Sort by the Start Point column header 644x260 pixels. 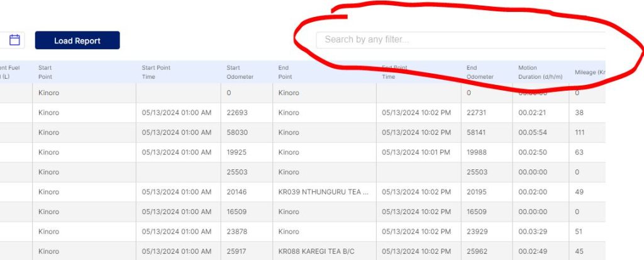[45, 72]
